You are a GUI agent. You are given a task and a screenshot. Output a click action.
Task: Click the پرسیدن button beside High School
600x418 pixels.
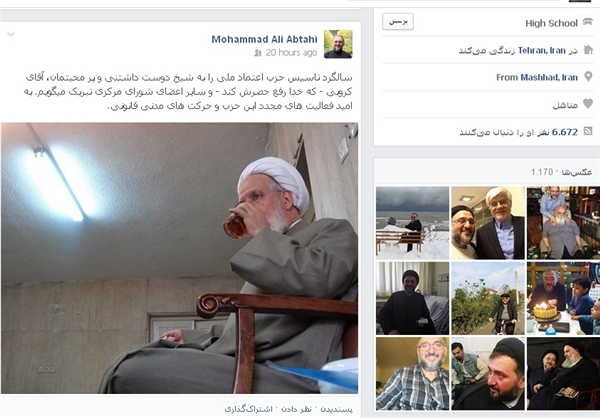(398, 21)
